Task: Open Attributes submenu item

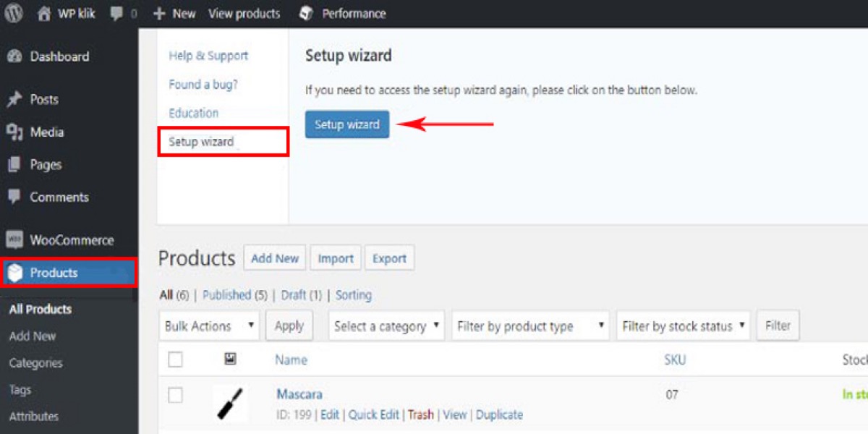Action: tap(34, 417)
